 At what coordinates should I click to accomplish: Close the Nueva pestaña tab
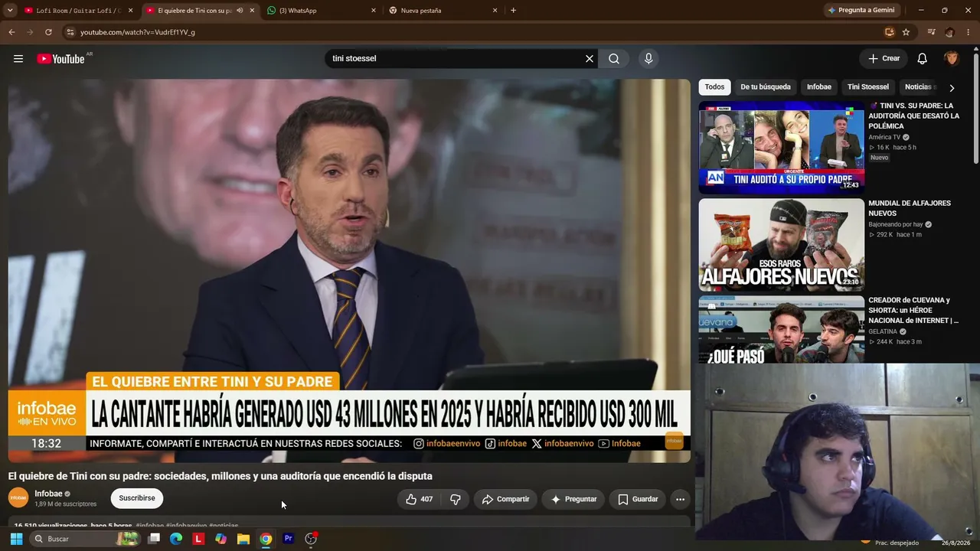pyautogui.click(x=495, y=11)
